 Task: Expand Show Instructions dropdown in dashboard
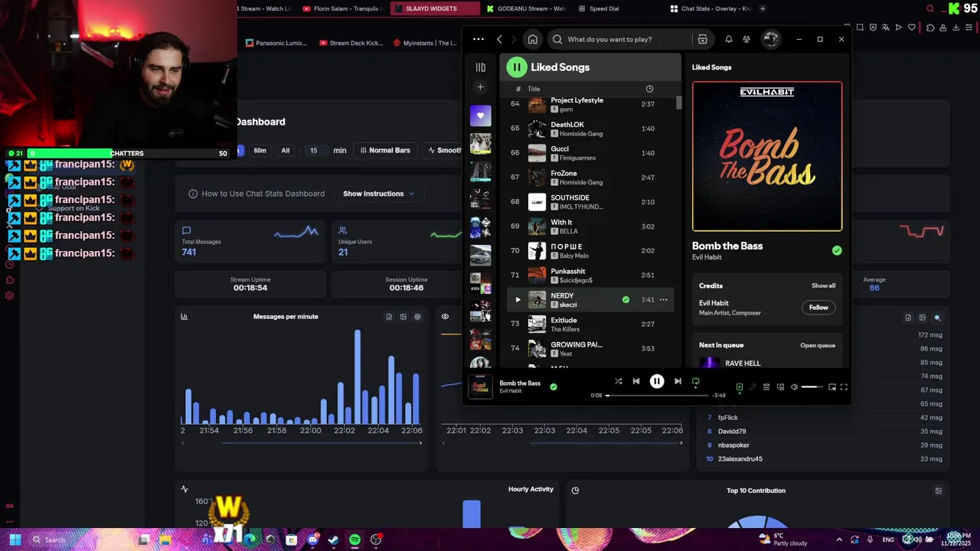tap(378, 194)
